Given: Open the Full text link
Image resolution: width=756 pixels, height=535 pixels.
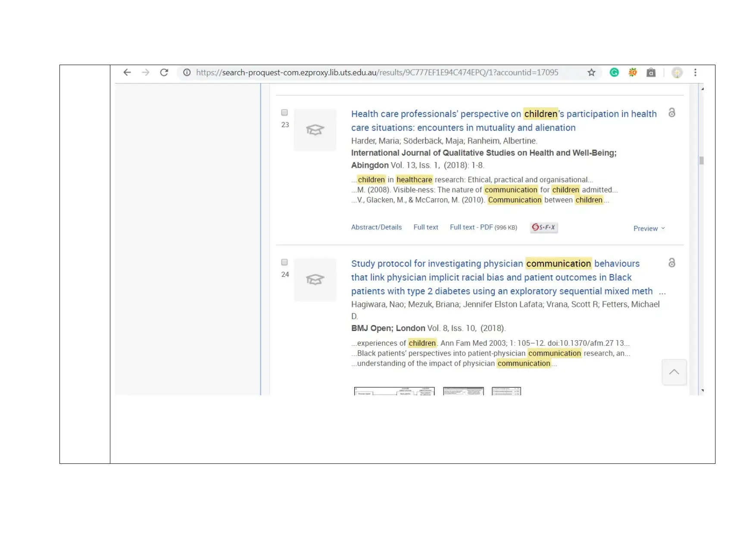Looking at the screenshot, I should coord(426,227).
